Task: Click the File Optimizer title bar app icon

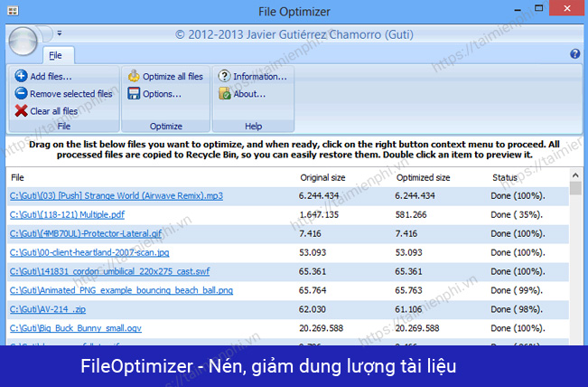Action: tap(13, 11)
